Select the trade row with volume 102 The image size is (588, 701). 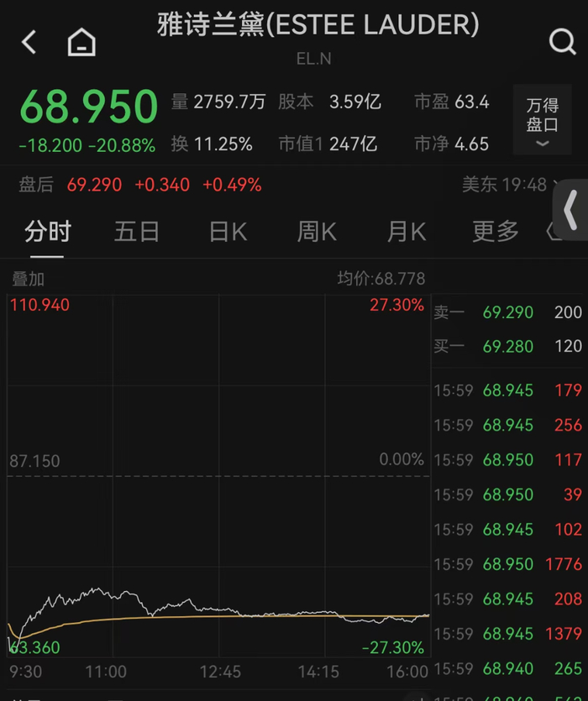point(508,530)
